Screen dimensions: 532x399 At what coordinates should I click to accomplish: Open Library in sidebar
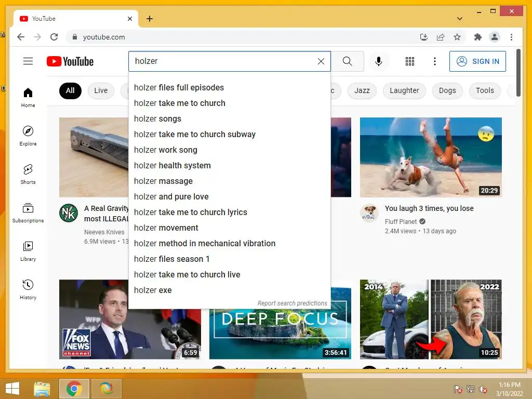click(x=28, y=251)
